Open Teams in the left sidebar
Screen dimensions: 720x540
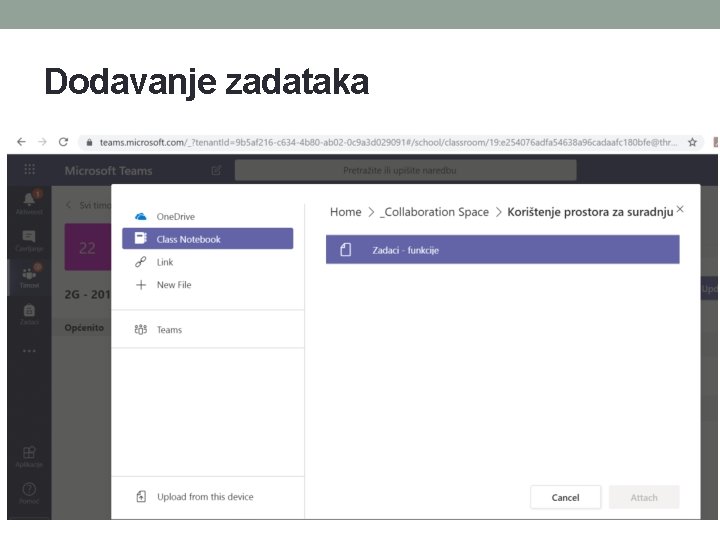29,277
